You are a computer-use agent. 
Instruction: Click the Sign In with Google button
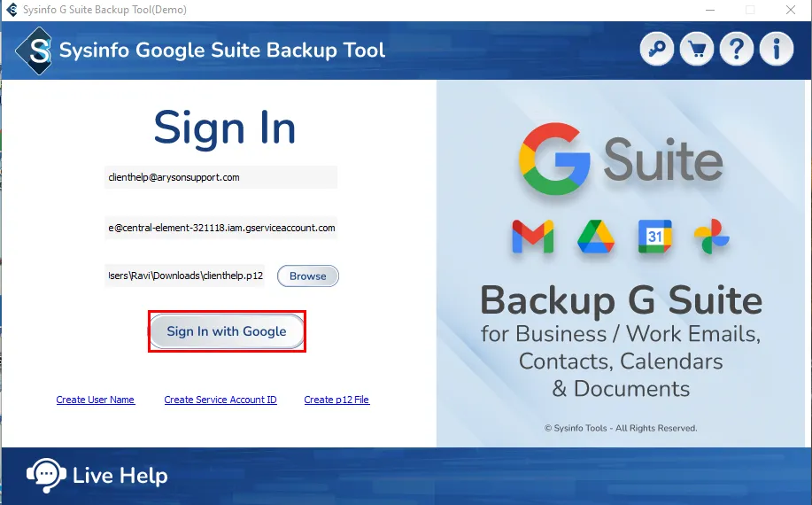[x=227, y=331]
